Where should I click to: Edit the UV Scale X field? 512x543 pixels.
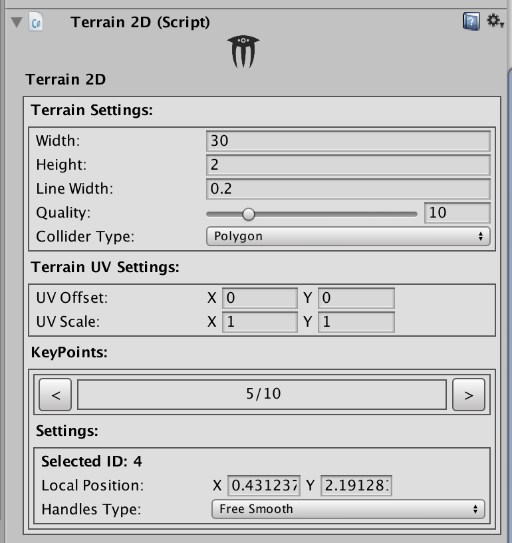(x=259, y=322)
